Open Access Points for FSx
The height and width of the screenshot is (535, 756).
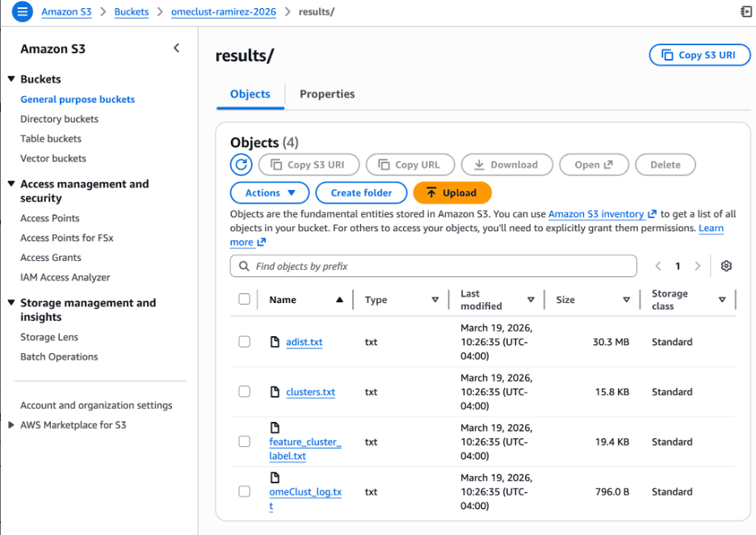[67, 238]
